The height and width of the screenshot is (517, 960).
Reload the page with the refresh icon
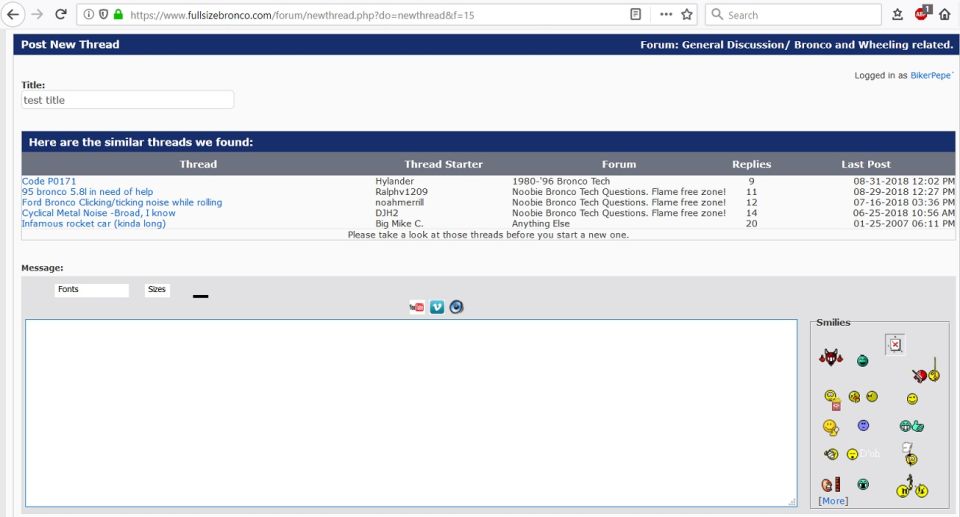click(x=61, y=14)
